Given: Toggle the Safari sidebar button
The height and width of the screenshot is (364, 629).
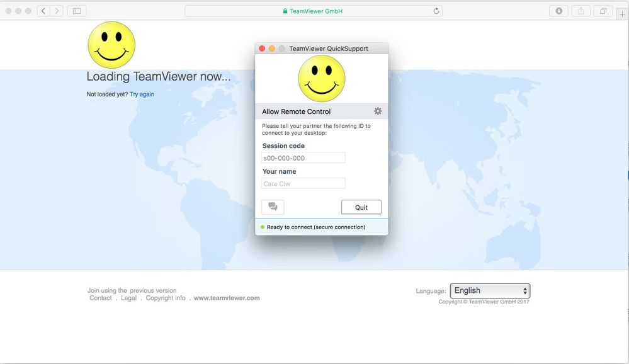Looking at the screenshot, I should [x=77, y=11].
